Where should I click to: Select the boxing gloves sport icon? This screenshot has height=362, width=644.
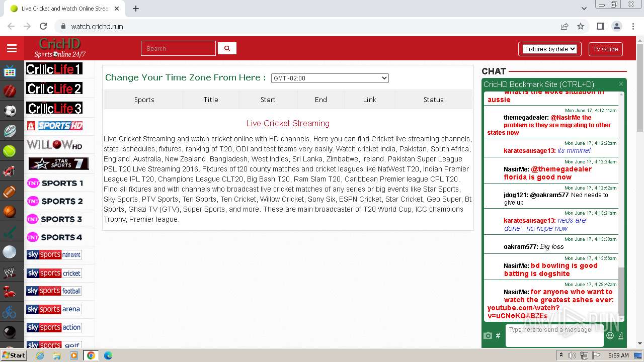click(10, 292)
